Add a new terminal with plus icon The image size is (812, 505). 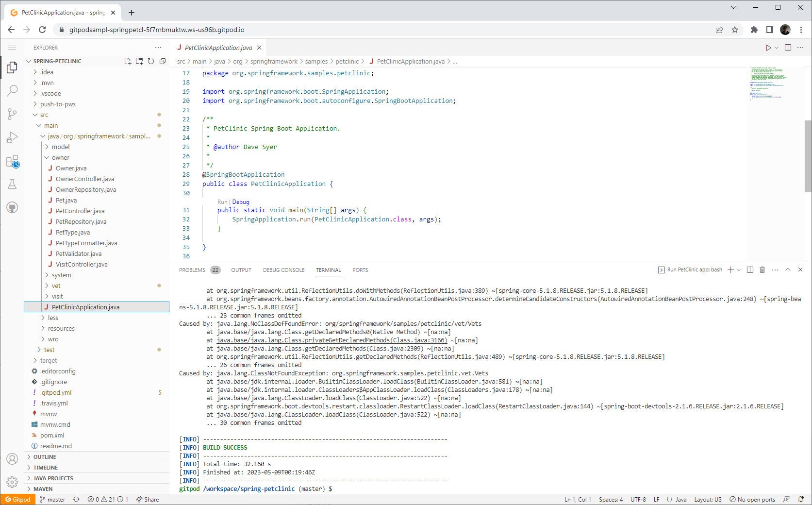coord(730,269)
